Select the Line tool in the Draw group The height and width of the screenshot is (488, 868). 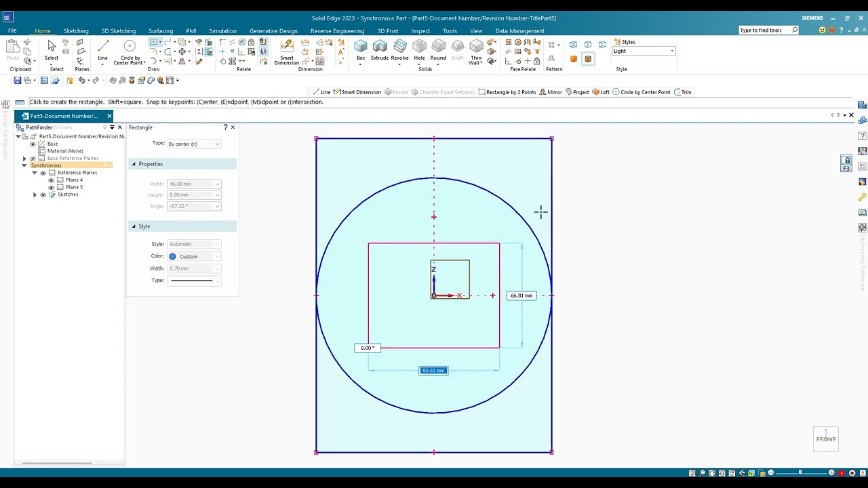coord(102,50)
